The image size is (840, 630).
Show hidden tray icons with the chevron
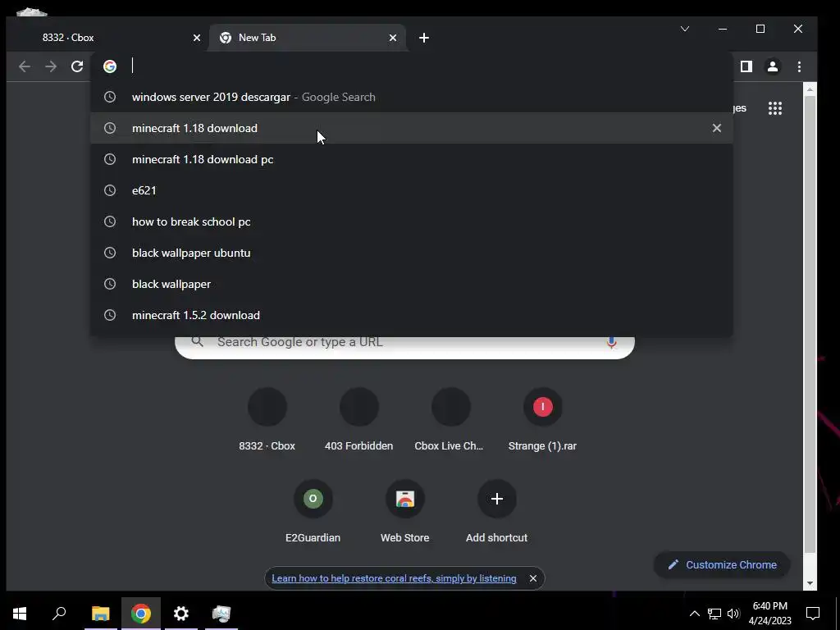694,614
